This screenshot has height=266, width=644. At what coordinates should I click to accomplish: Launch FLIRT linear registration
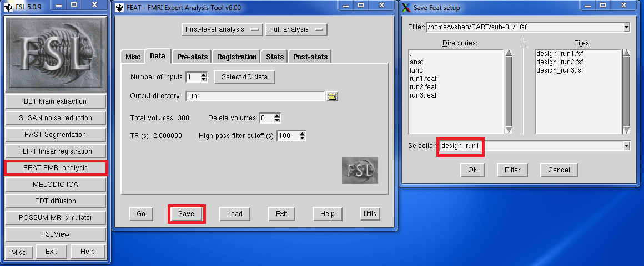pyautogui.click(x=56, y=151)
